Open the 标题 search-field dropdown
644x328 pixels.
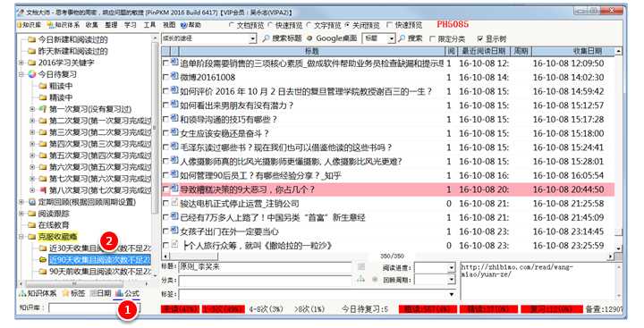pos(392,38)
